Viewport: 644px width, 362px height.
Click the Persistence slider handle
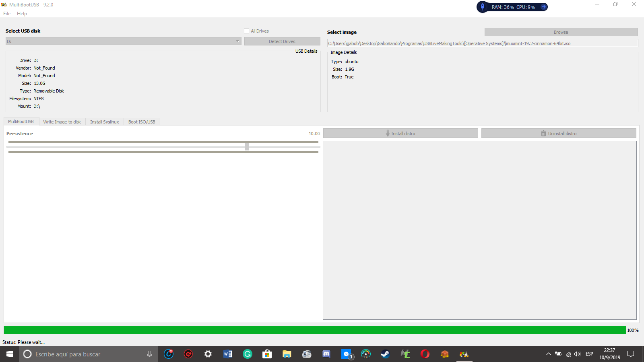point(247,147)
